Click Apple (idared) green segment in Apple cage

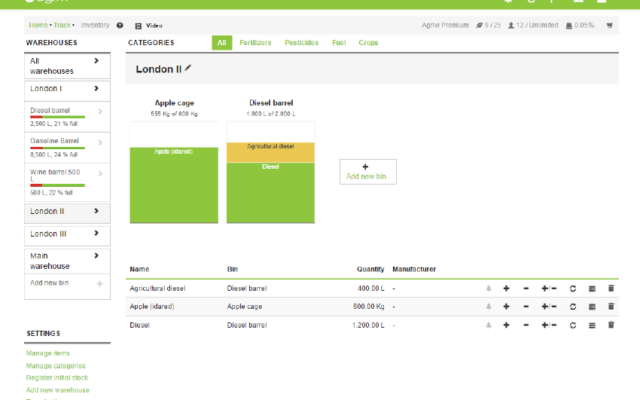tap(174, 185)
